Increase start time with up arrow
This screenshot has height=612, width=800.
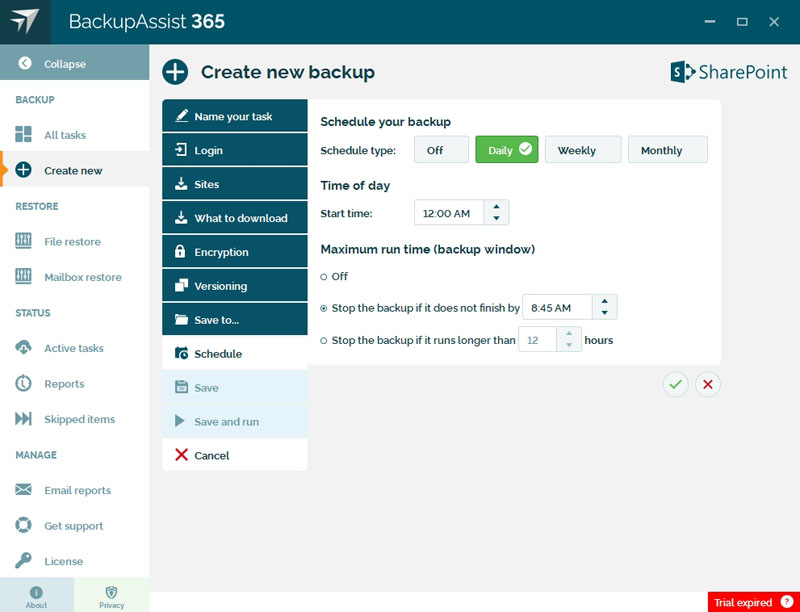[496, 207]
